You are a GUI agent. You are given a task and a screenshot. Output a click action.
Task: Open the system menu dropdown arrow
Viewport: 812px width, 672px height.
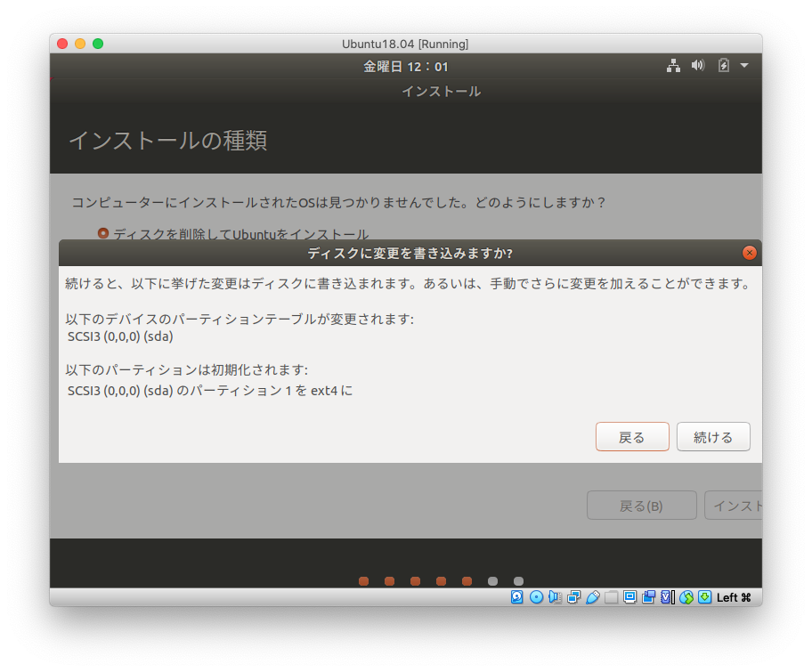click(x=744, y=65)
